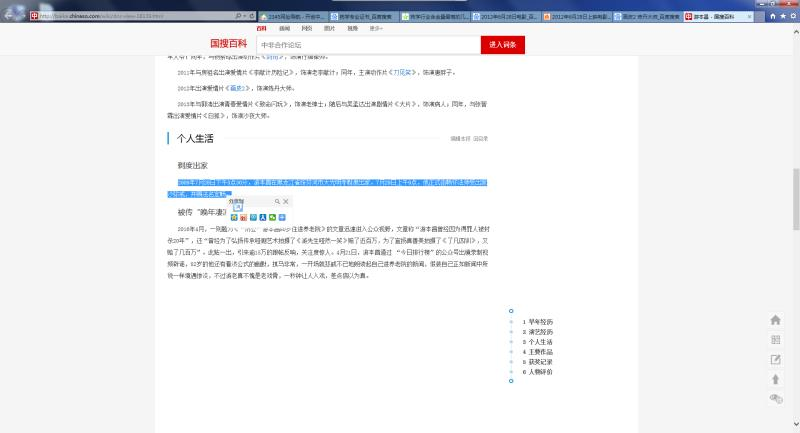Click the copy icon in selection popup

237,206
